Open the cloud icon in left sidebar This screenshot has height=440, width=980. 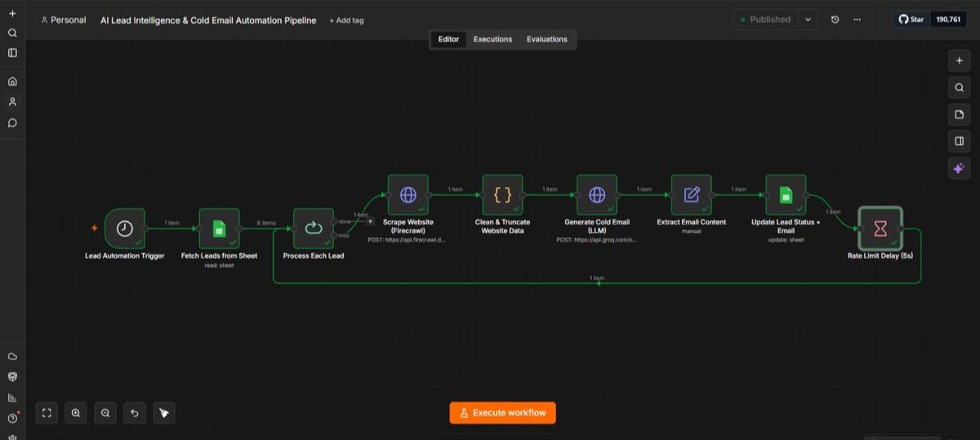[12, 357]
